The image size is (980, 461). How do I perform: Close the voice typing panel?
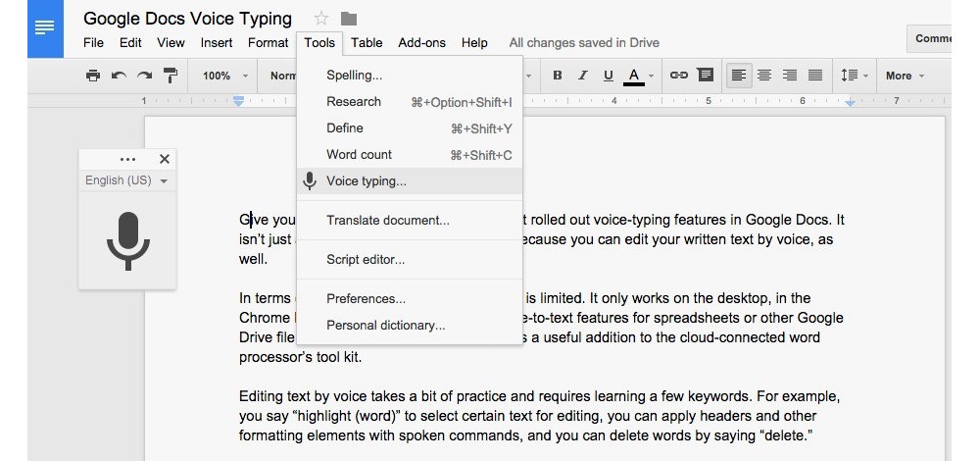pyautogui.click(x=164, y=159)
